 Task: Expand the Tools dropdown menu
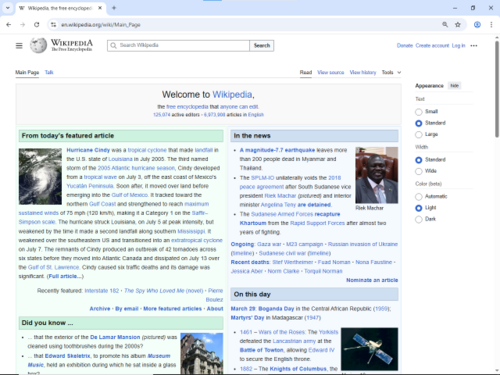coord(391,72)
